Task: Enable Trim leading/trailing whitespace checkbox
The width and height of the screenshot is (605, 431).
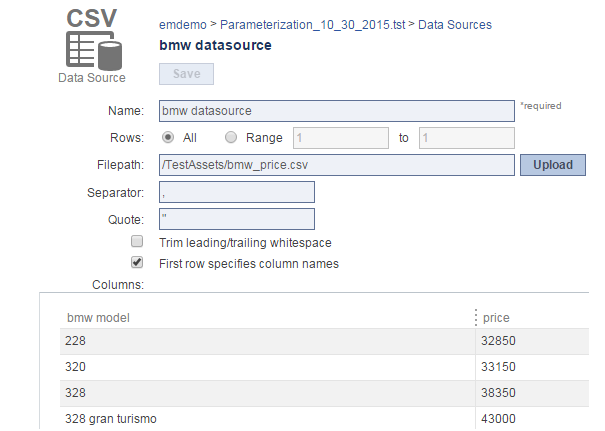Action: pos(137,242)
